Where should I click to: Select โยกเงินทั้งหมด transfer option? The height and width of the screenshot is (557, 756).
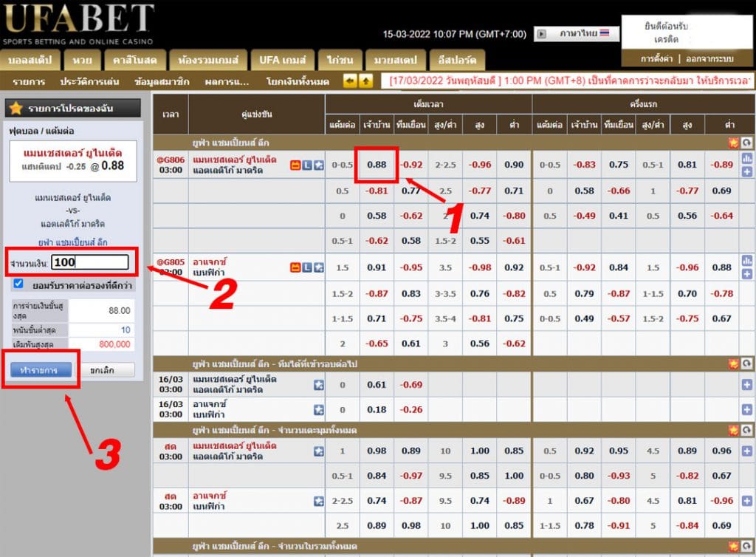[x=298, y=81]
